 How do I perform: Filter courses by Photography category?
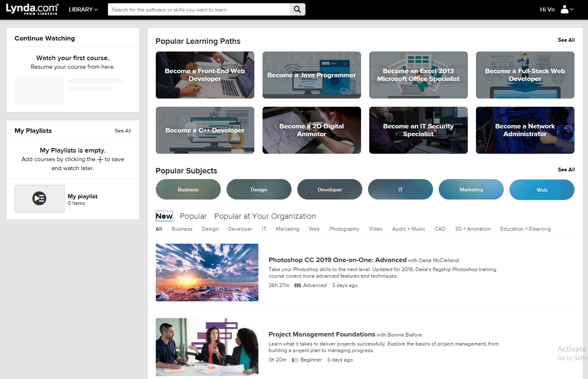click(344, 229)
